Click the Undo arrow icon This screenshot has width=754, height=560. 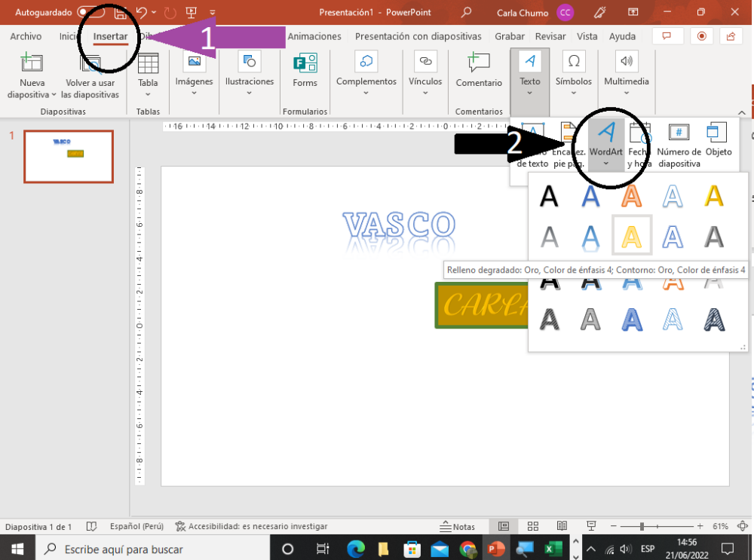pos(142,13)
